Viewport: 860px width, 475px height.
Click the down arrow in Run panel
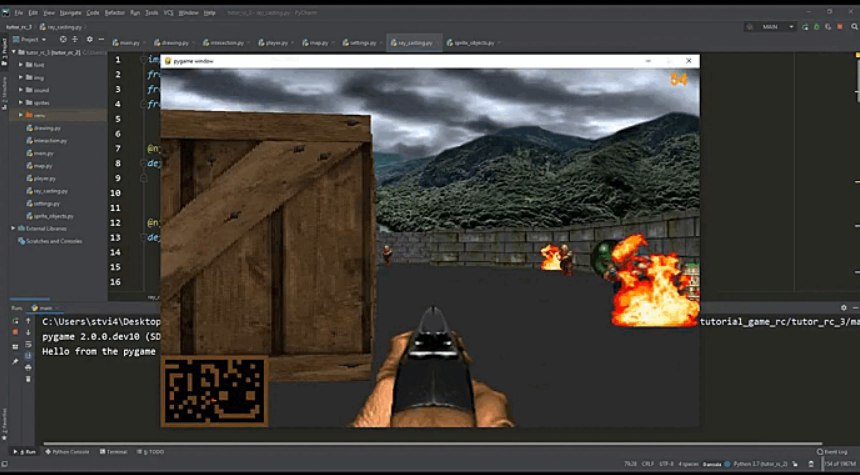point(29,332)
